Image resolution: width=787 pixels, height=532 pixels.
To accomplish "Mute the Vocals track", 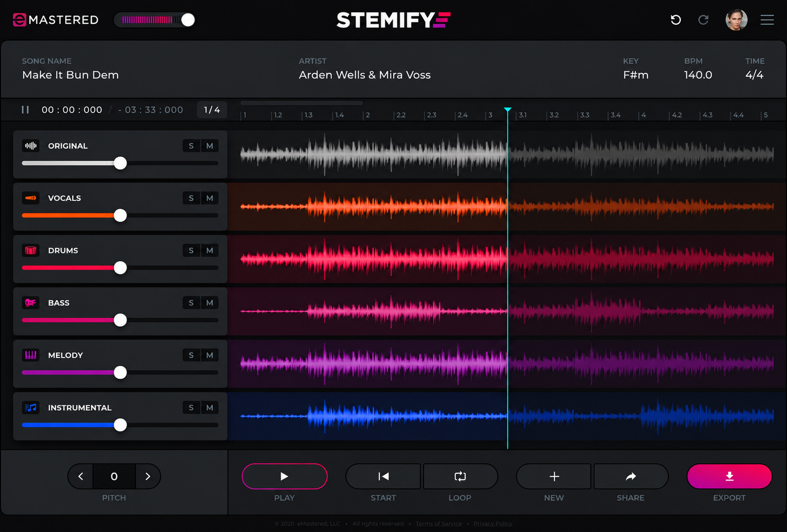I will coord(210,198).
